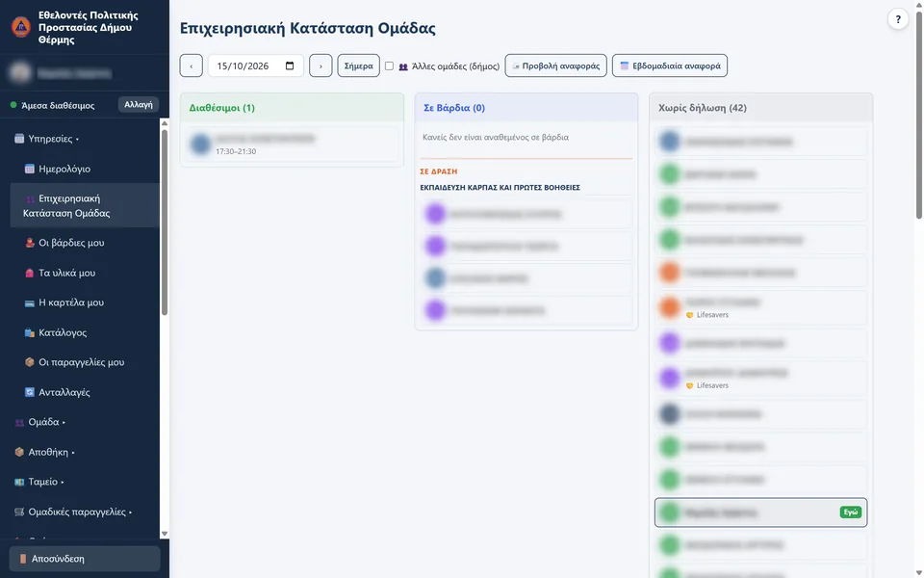Screen dimensions: 924x578
Task: Open the Εβδομαδιαία αναφορά weekly report
Action: tap(670, 66)
